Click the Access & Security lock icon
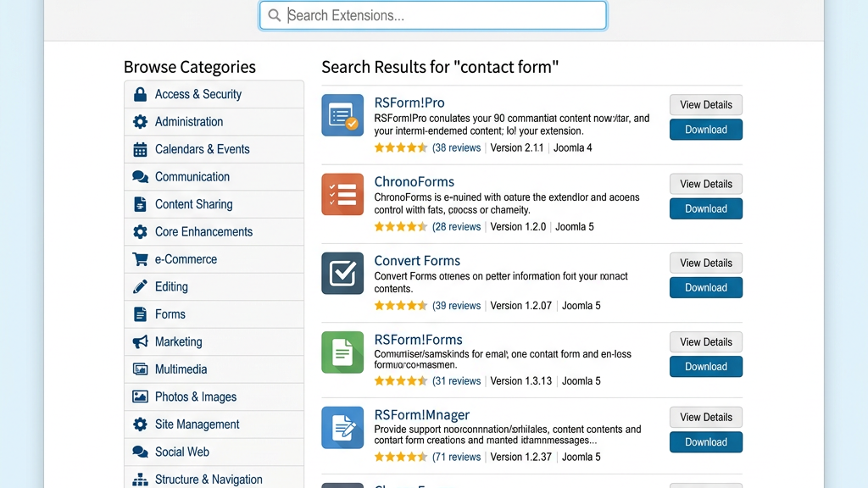 tap(141, 94)
